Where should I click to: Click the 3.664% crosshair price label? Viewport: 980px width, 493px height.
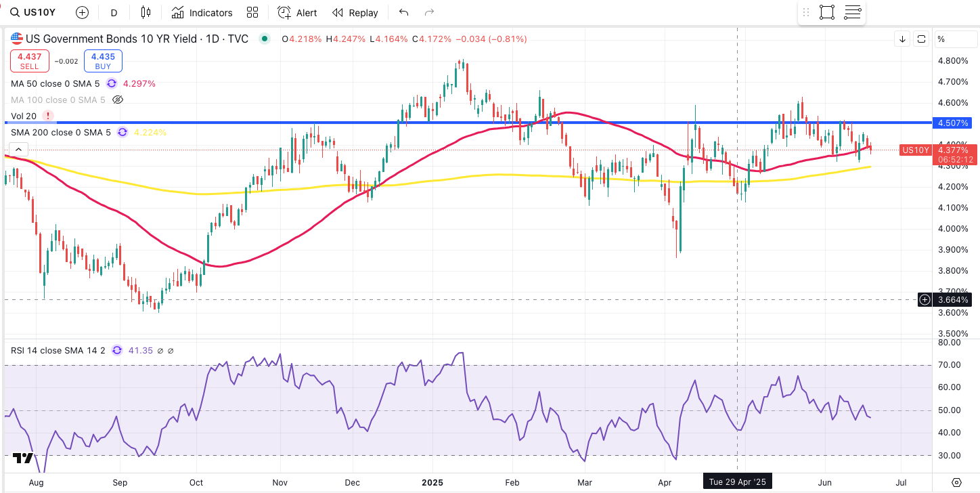(953, 299)
